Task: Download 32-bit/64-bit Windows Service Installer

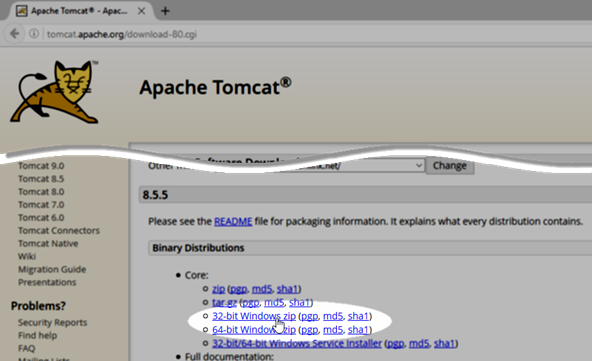Action: [x=297, y=343]
